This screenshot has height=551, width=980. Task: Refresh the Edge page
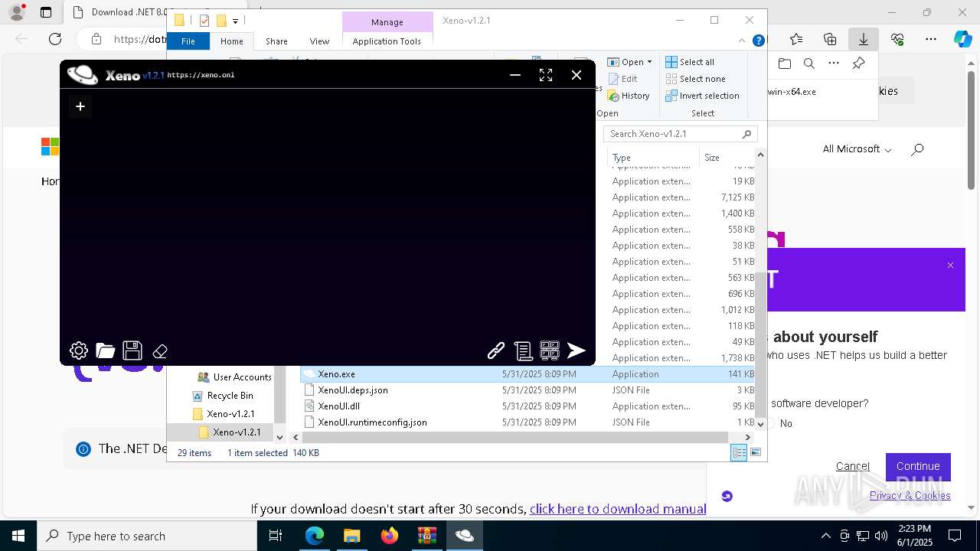pyautogui.click(x=55, y=39)
